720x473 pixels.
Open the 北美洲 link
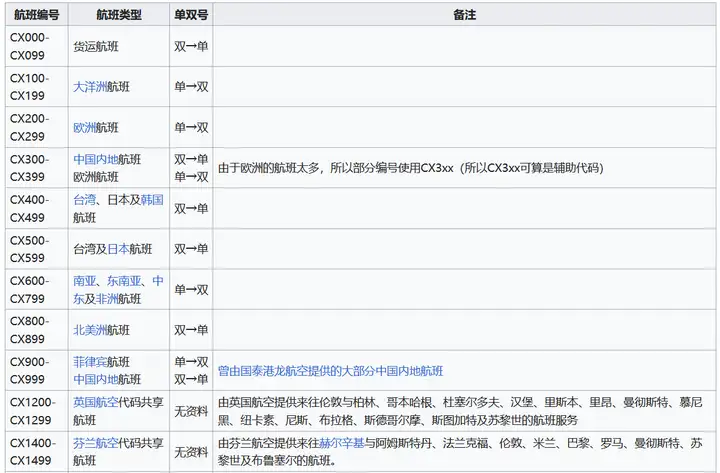[x=90, y=330]
